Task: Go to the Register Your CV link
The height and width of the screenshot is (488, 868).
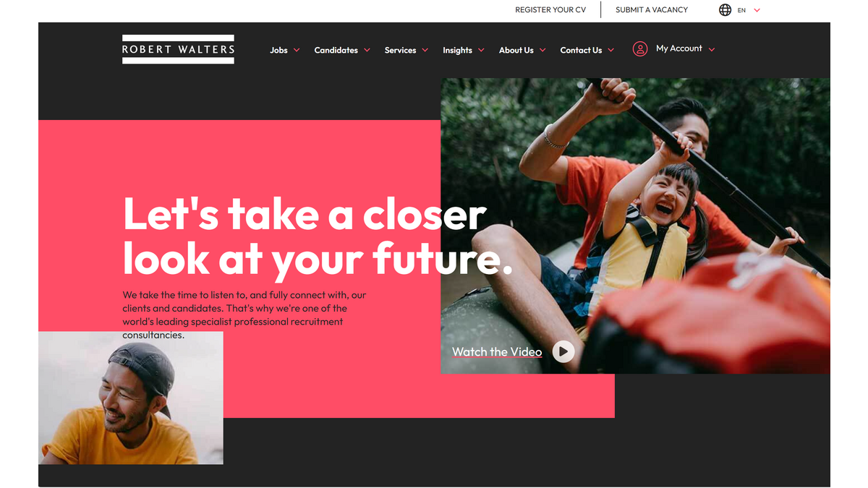Action: coord(550,10)
